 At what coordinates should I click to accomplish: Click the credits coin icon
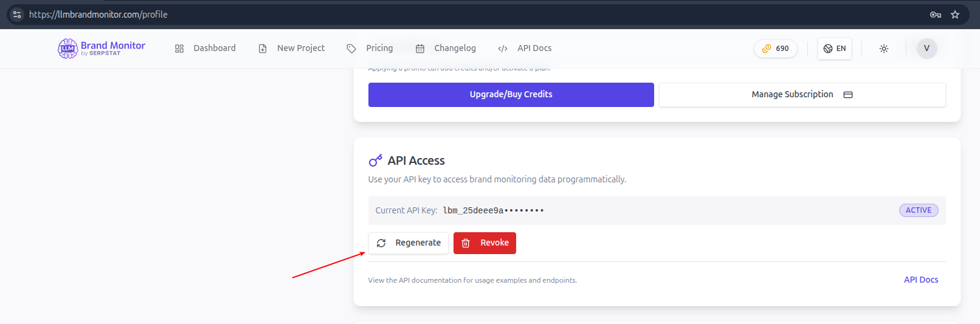click(767, 49)
